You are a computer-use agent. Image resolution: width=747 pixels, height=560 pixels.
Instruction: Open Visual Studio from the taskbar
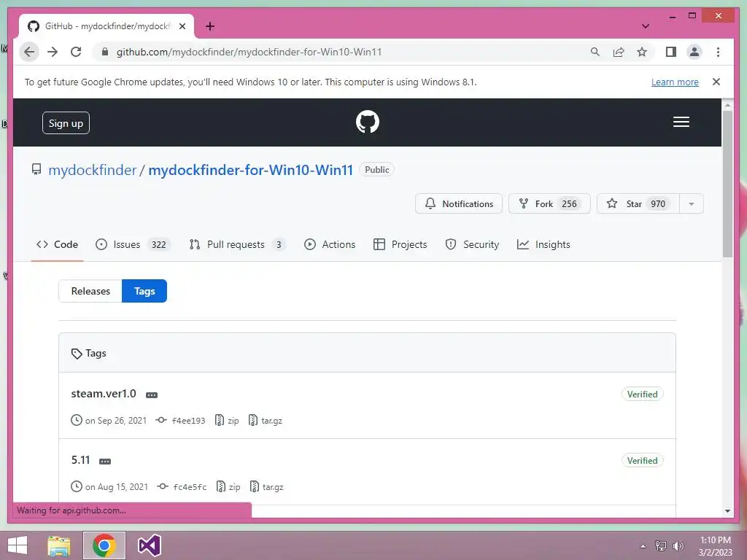[149, 545]
